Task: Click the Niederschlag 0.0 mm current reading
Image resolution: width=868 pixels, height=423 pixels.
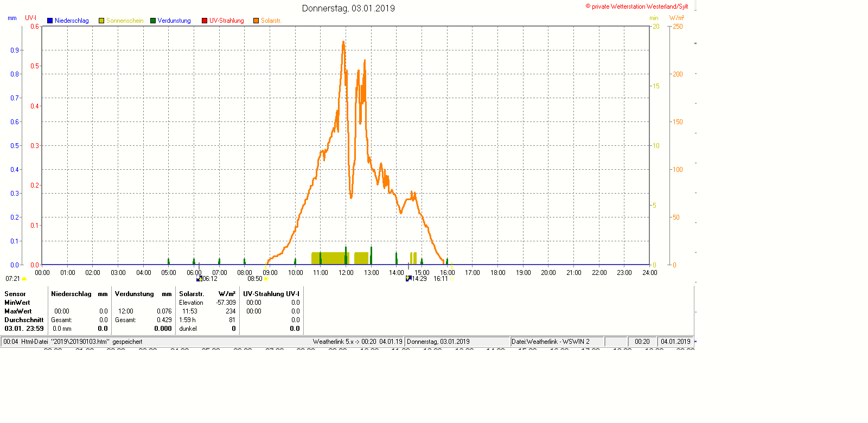Action: [62, 329]
